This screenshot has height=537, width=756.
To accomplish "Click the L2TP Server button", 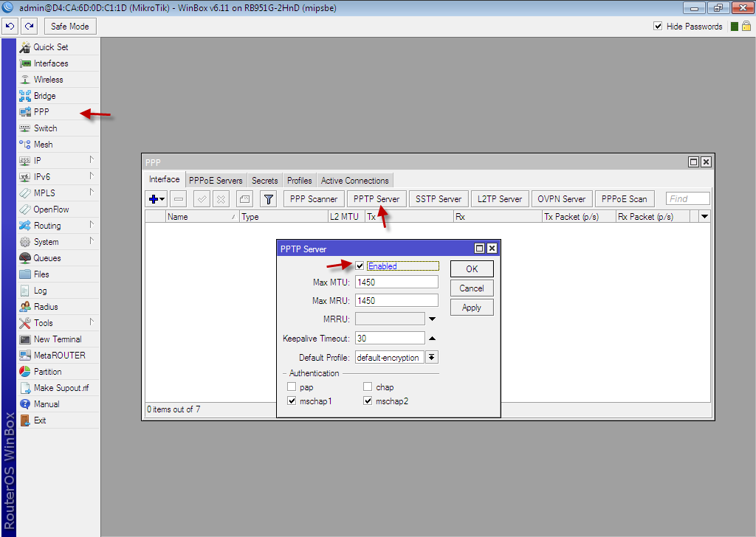I will point(500,199).
